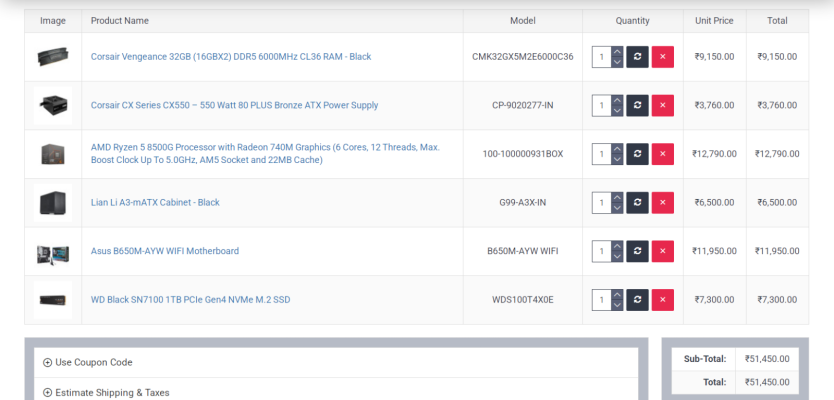Viewport: 834px width, 400px height.
Task: Update quantity for Corsair Vengeance RAM
Action: [637, 57]
